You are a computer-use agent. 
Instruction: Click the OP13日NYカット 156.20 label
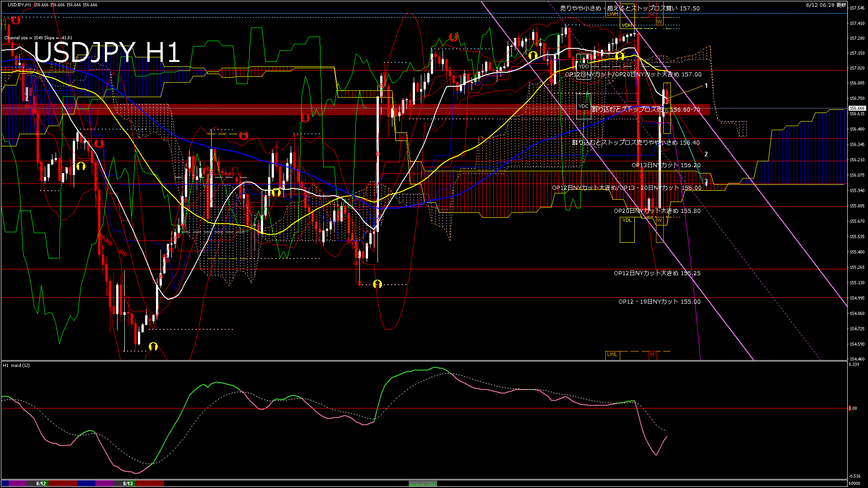click(x=665, y=165)
